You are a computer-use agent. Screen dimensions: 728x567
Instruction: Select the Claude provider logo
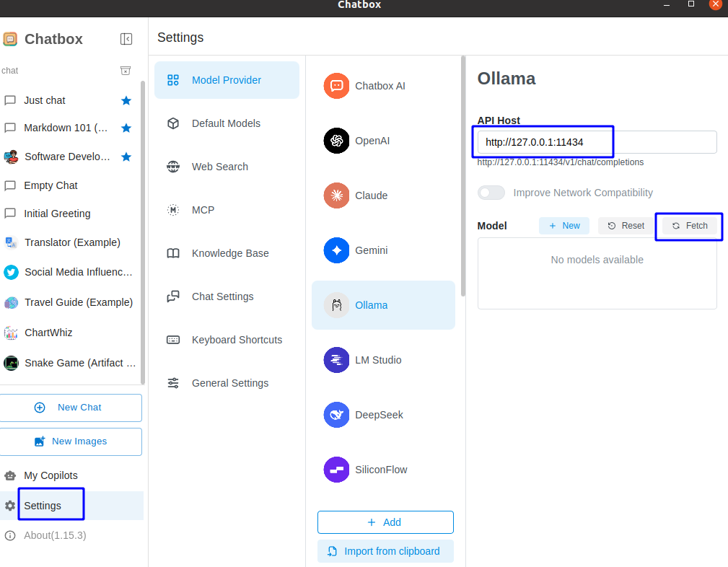(x=337, y=195)
